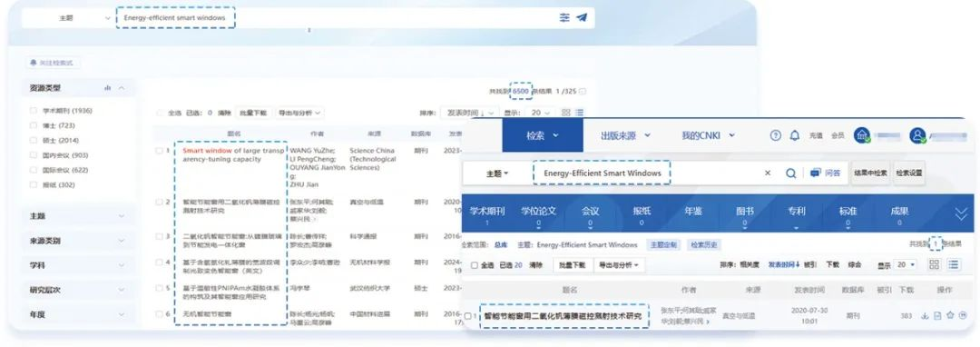
Task: Click the magnifier search icon in CNKI bar
Action: click(x=790, y=173)
